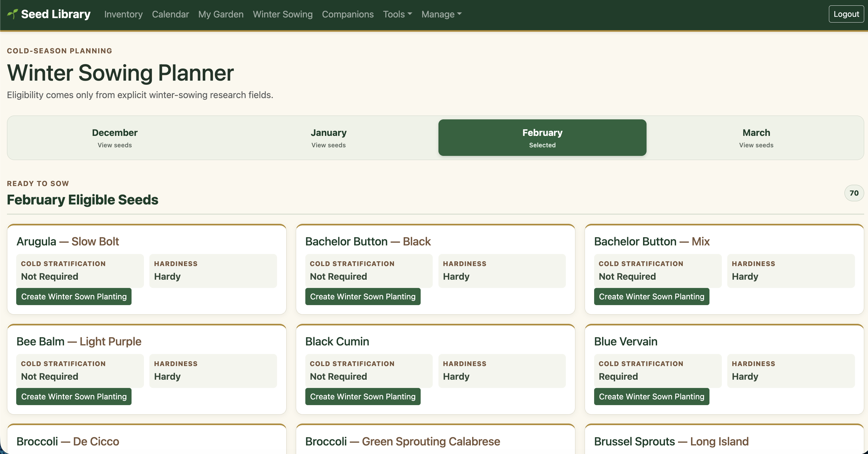The width and height of the screenshot is (868, 454).
Task: Open the Companions page
Action: [x=347, y=14]
